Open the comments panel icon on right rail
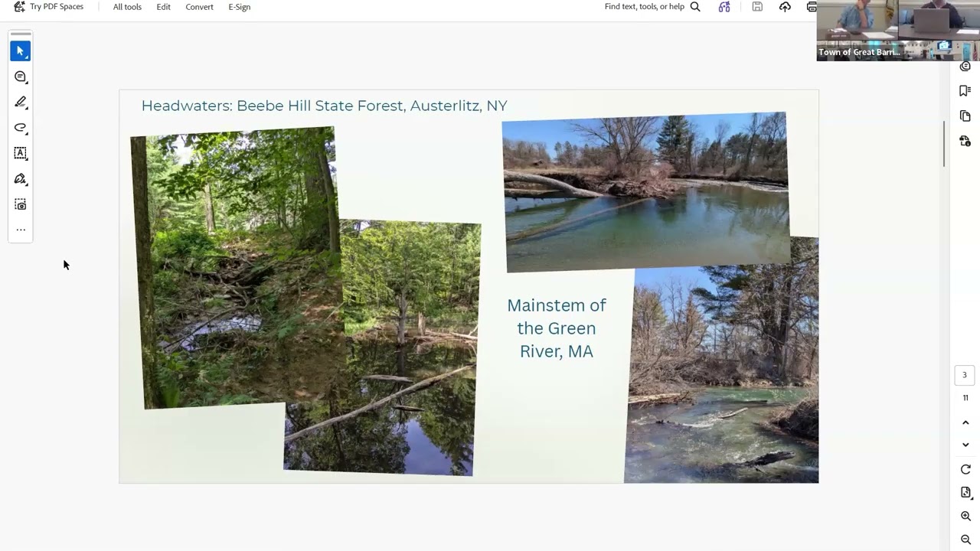980x551 pixels. (965, 67)
